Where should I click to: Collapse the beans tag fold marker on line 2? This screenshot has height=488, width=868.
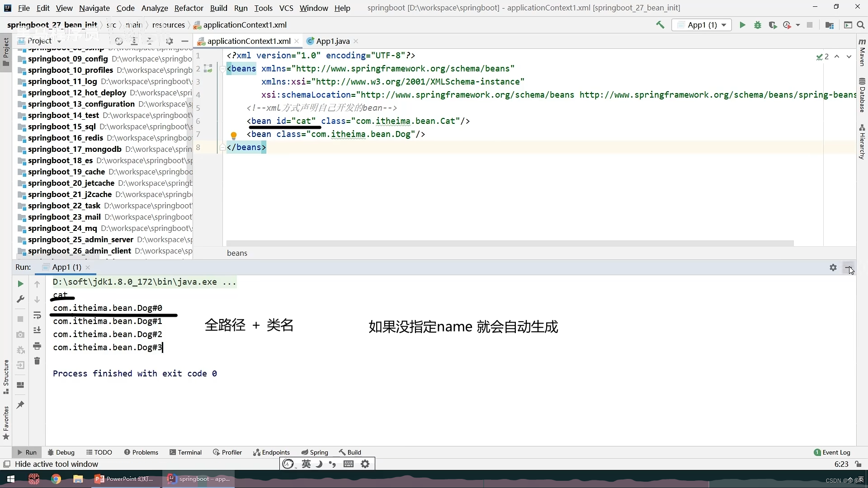coord(222,69)
